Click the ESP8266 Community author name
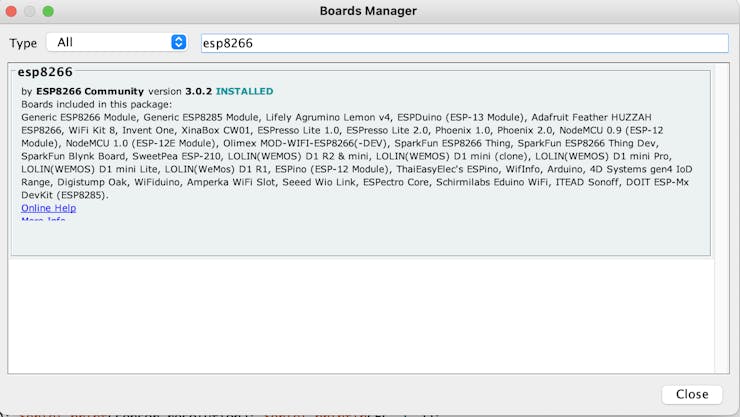The width and height of the screenshot is (740, 417). (90, 92)
